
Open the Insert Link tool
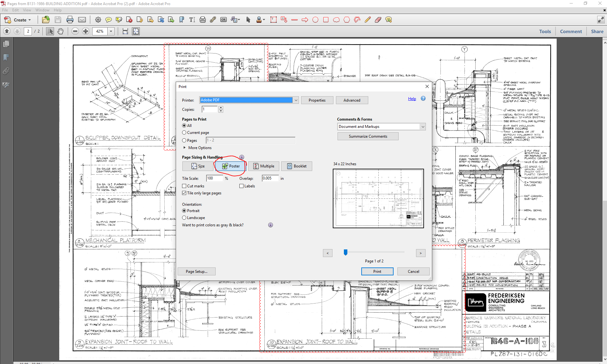point(213,20)
